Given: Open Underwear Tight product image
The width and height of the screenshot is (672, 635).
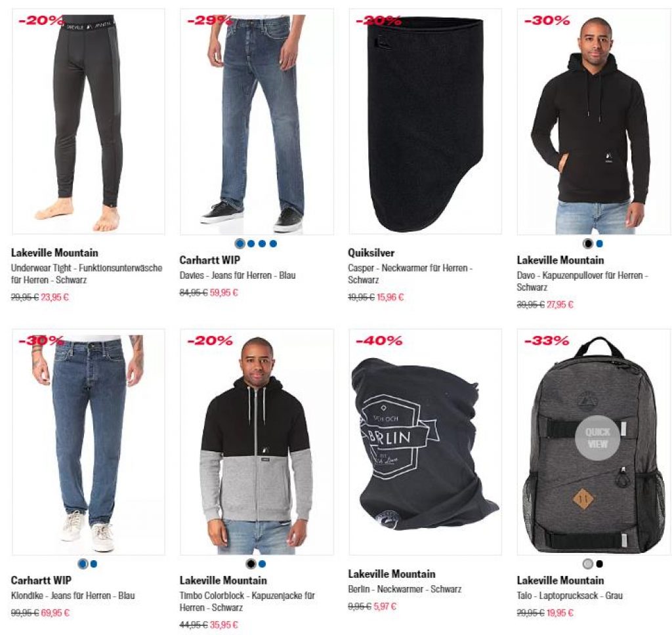Looking at the screenshot, I should point(89,122).
